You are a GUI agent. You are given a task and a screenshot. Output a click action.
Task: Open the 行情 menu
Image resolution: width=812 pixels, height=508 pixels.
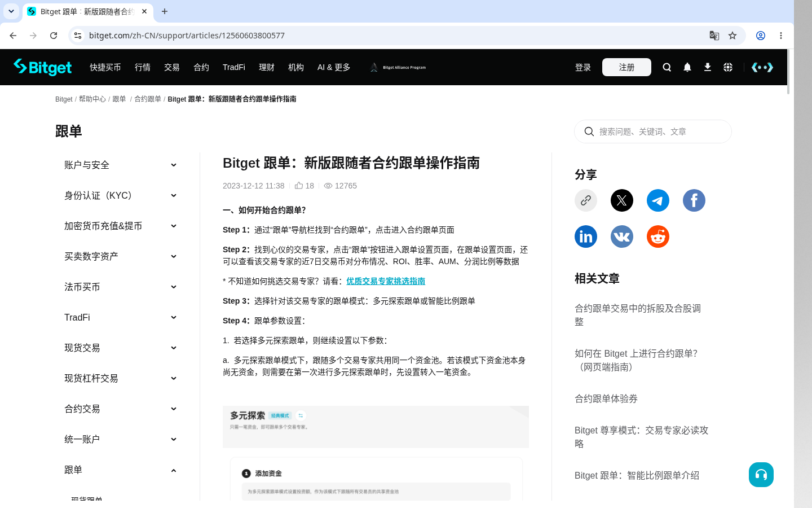coord(143,67)
